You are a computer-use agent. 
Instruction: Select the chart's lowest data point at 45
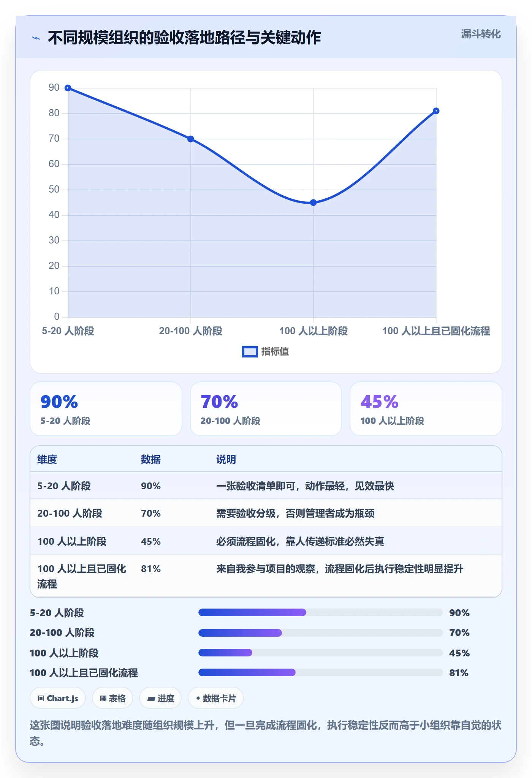tap(313, 202)
